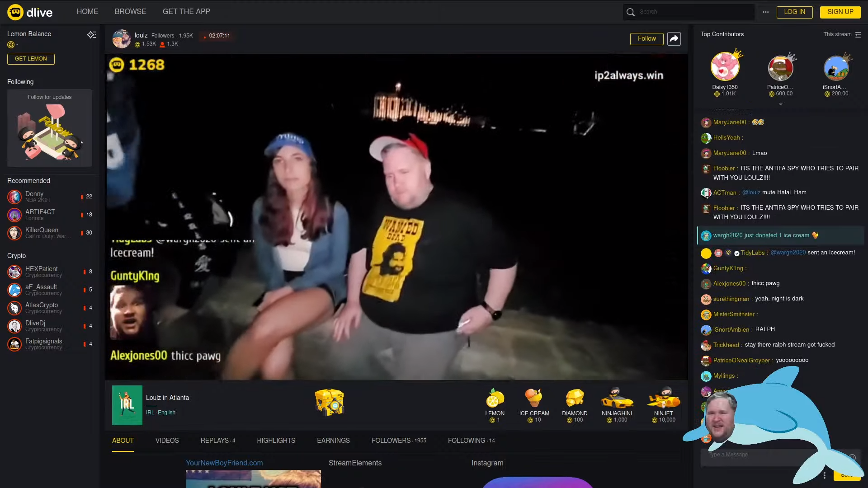Viewport: 868px width, 488px height.
Task: Open KillerQueen channel avatar
Action: tap(14, 233)
